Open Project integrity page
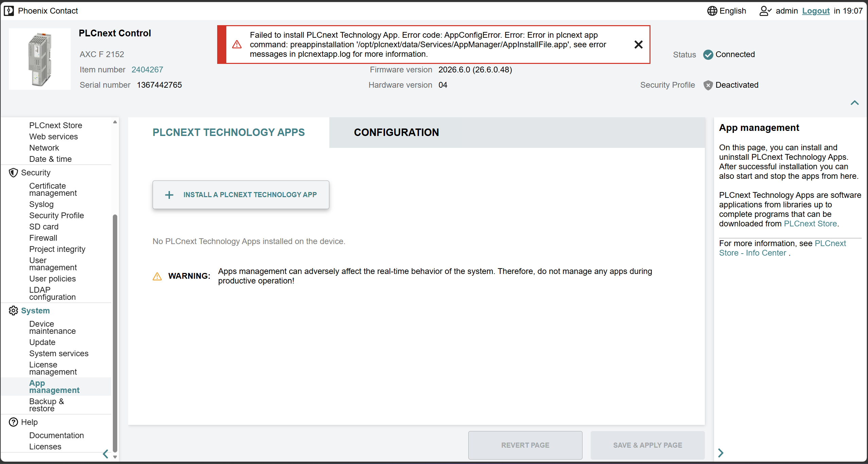The height and width of the screenshot is (464, 868). (x=57, y=249)
